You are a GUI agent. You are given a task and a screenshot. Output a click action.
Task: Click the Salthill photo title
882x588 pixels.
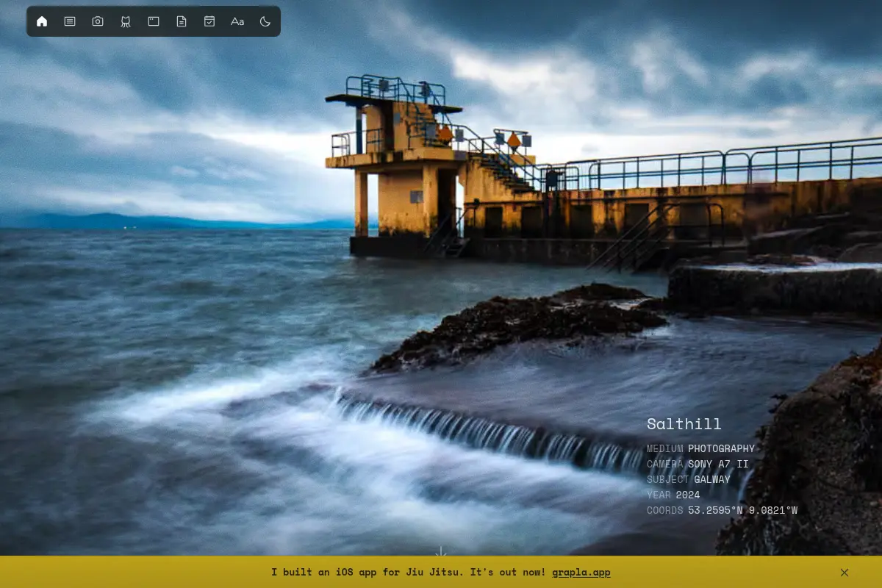coord(684,424)
